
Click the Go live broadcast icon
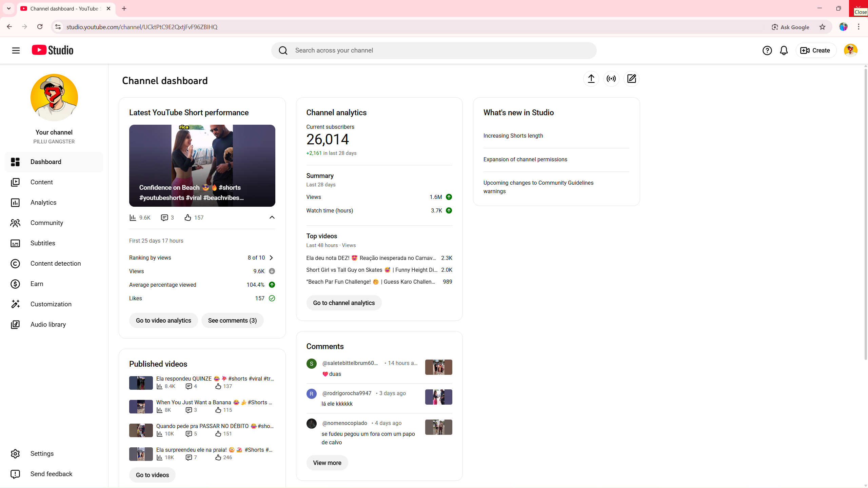(x=611, y=79)
